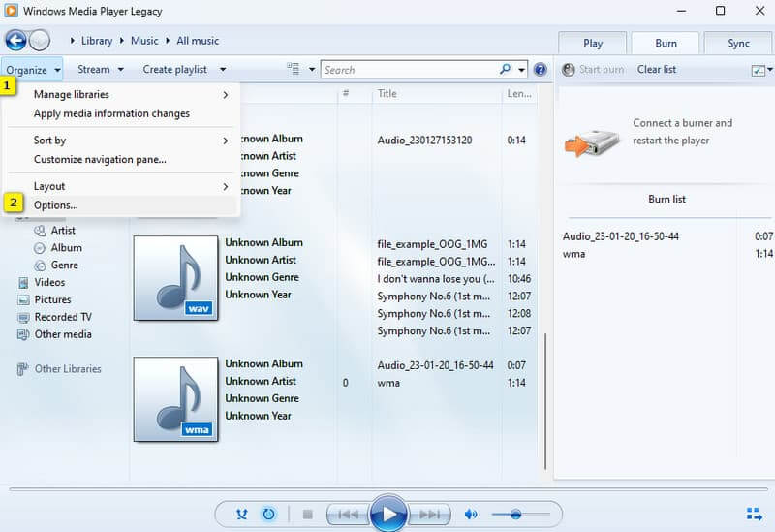Expand the Sort by submenu
Viewport: 775px width, 532px height.
(x=226, y=141)
